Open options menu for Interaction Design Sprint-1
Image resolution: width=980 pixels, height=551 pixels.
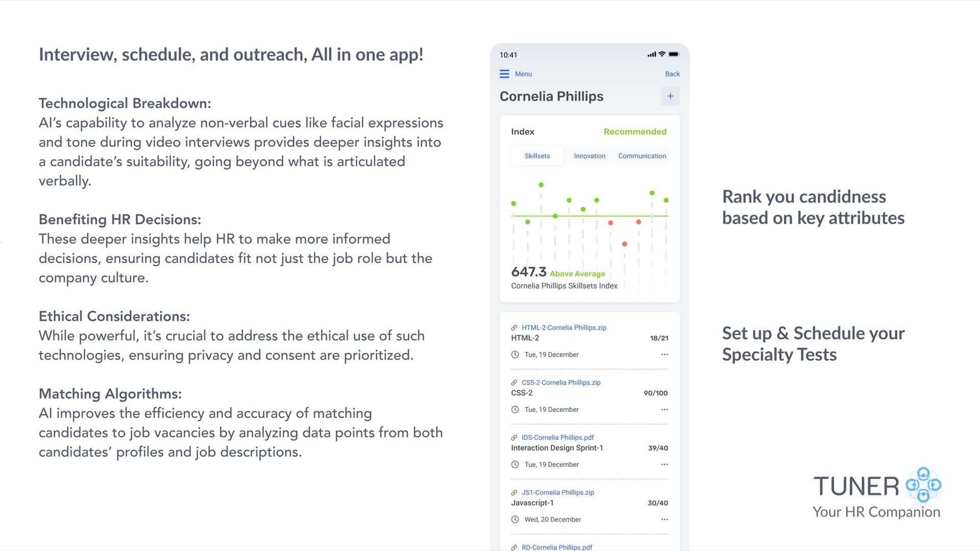click(664, 464)
